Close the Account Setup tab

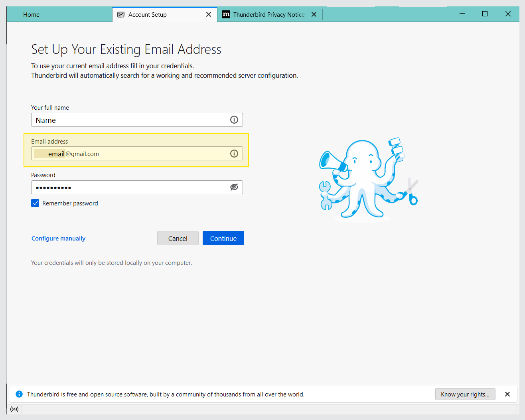pyautogui.click(x=209, y=14)
